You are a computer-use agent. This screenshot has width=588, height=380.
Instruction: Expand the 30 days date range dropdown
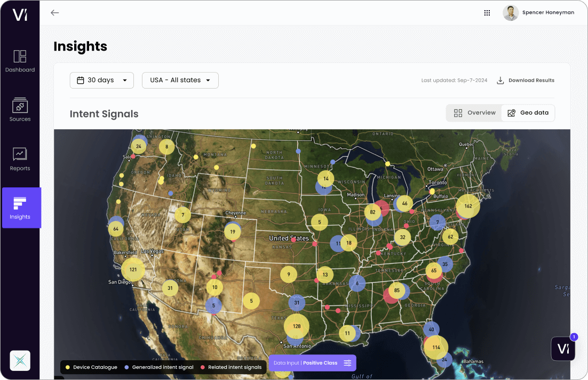click(x=102, y=80)
